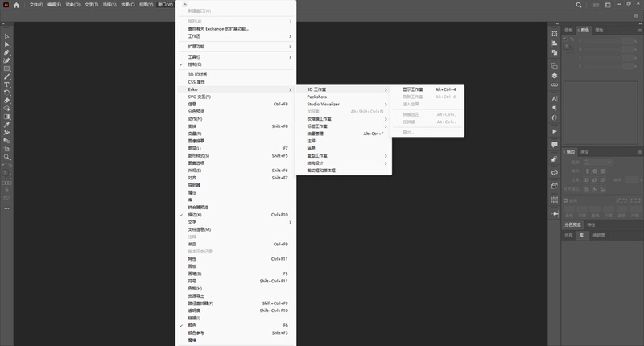This screenshot has height=346, width=644.
Task: Click the C channel slider in Color panel
Action: click(x=602, y=42)
